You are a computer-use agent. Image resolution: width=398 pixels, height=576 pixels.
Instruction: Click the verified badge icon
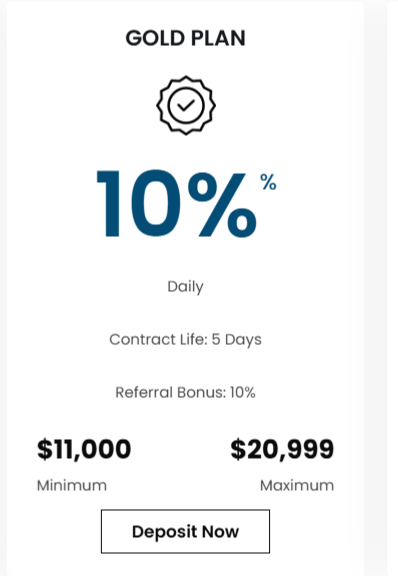pyautogui.click(x=186, y=105)
